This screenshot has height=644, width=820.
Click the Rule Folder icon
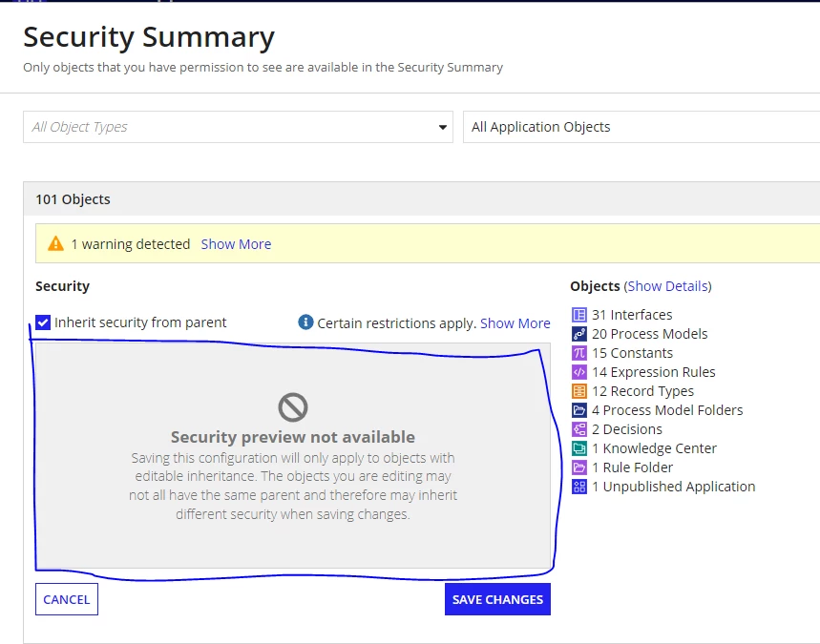(x=578, y=467)
